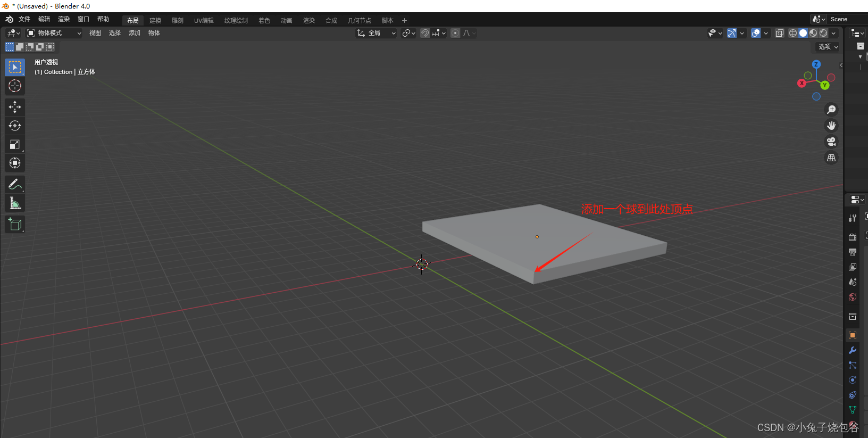Set selection mode to extend
868x438 pixels.
click(20, 47)
